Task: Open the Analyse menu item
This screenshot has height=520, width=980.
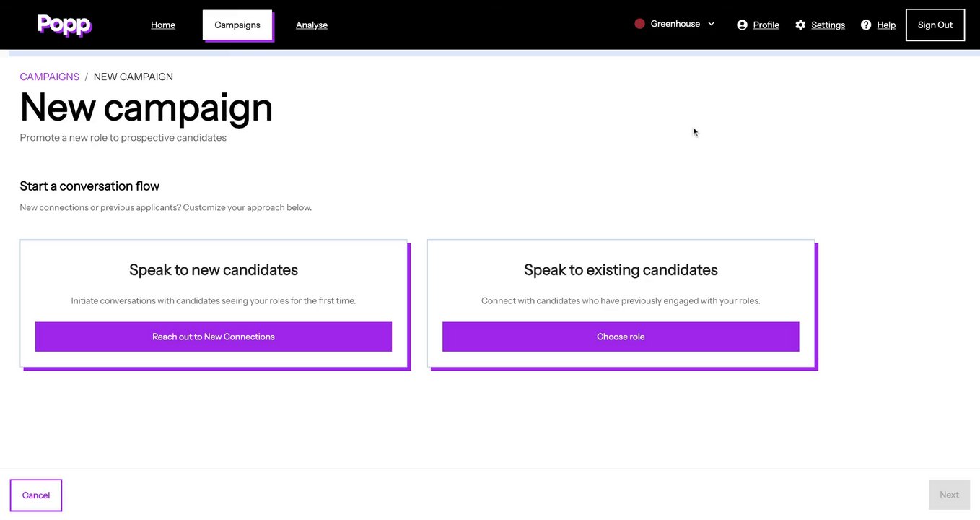Action: click(x=312, y=25)
